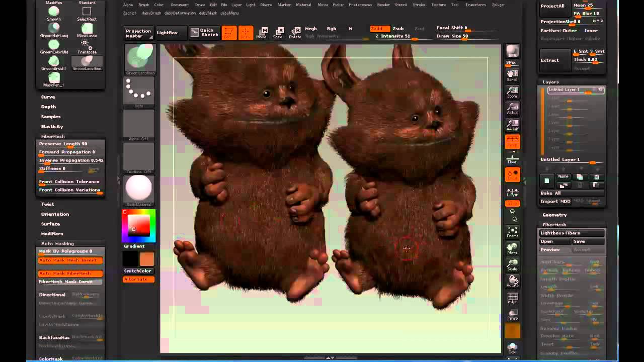
Task: Toggle Perspective view button
Action: pyautogui.click(x=512, y=142)
